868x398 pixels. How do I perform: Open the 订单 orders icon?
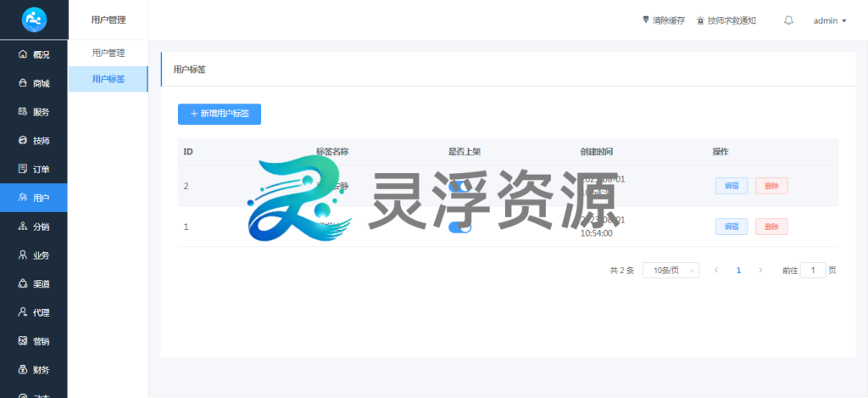(23, 169)
